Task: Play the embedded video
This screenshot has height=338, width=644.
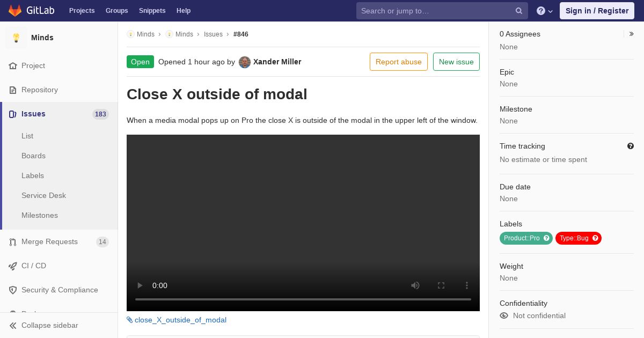Action: (140, 285)
